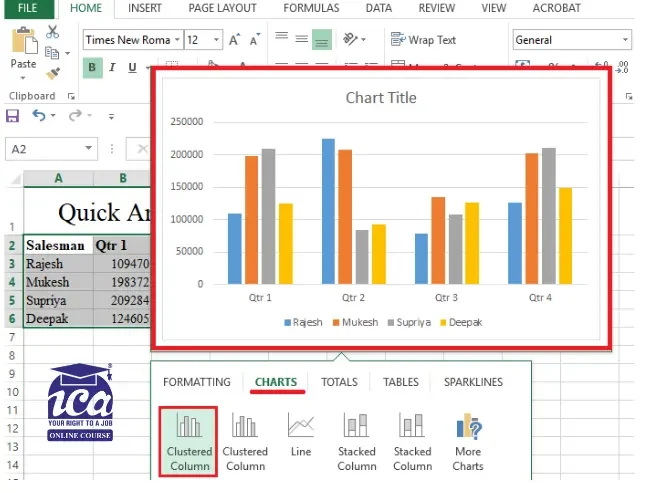Click the Middle Align icon

(x=301, y=39)
